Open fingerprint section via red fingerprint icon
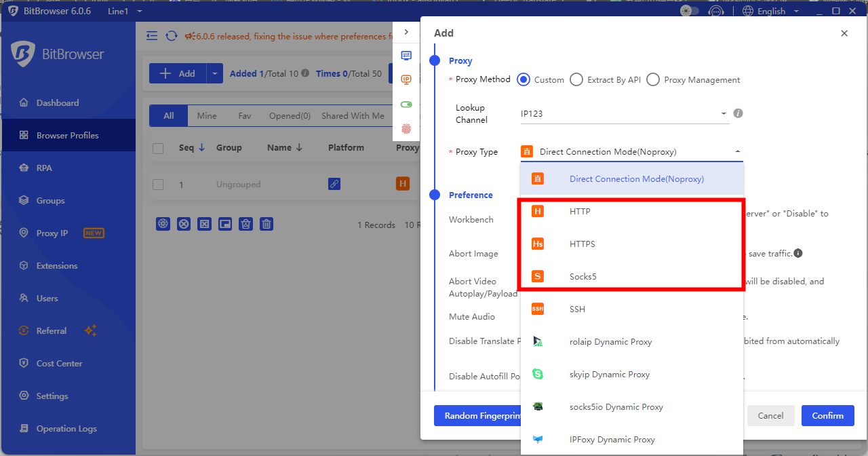This screenshot has height=456, width=868. pos(406,128)
